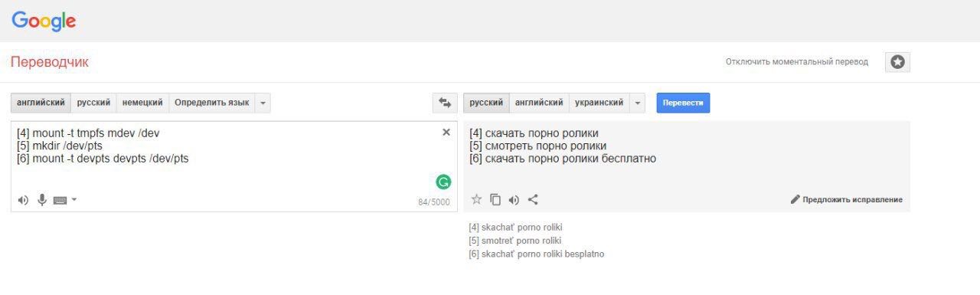Image resolution: width=980 pixels, height=295 pixels.
Task: Click Отключить моментальный перевод link
Action: click(x=797, y=62)
